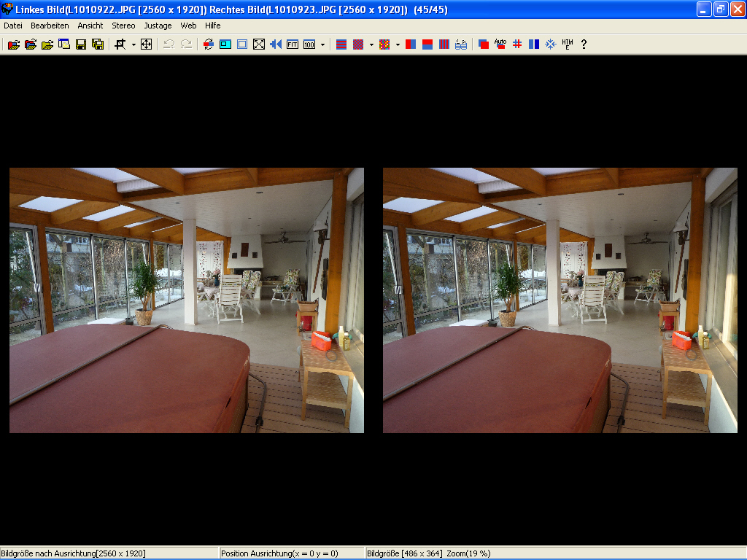747x560 pixels.
Task: Click the left stereo image
Action: coord(187,300)
